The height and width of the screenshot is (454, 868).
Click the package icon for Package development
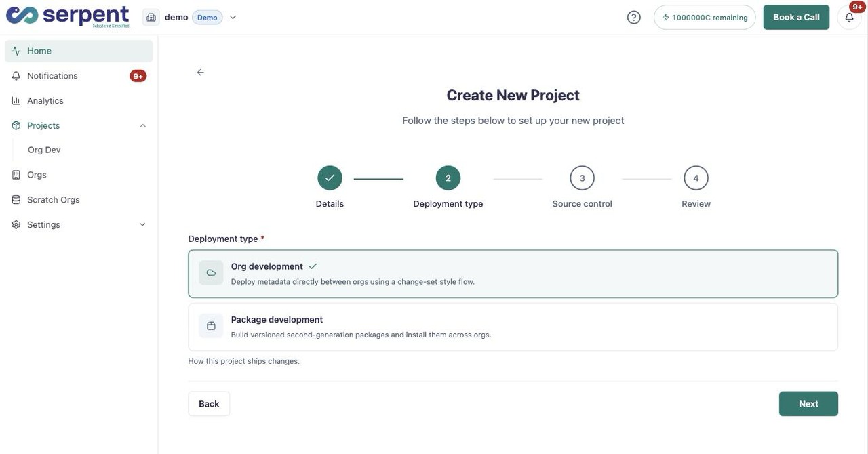tap(211, 326)
